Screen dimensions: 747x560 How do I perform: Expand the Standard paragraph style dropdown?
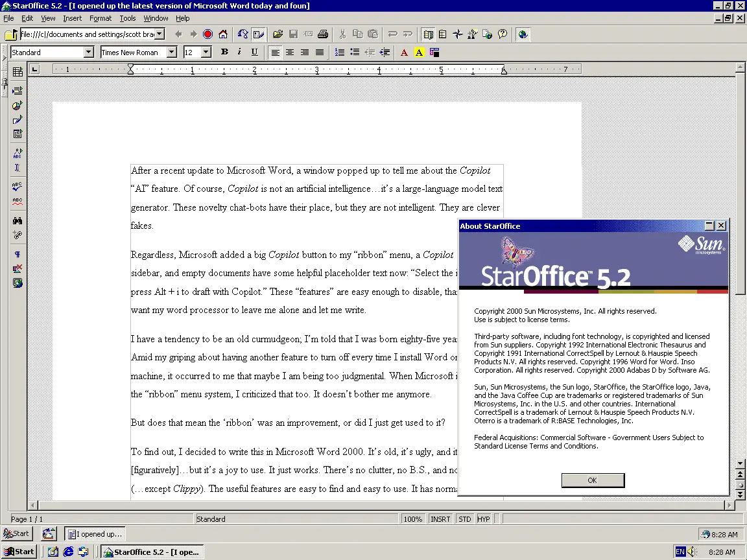(x=89, y=52)
